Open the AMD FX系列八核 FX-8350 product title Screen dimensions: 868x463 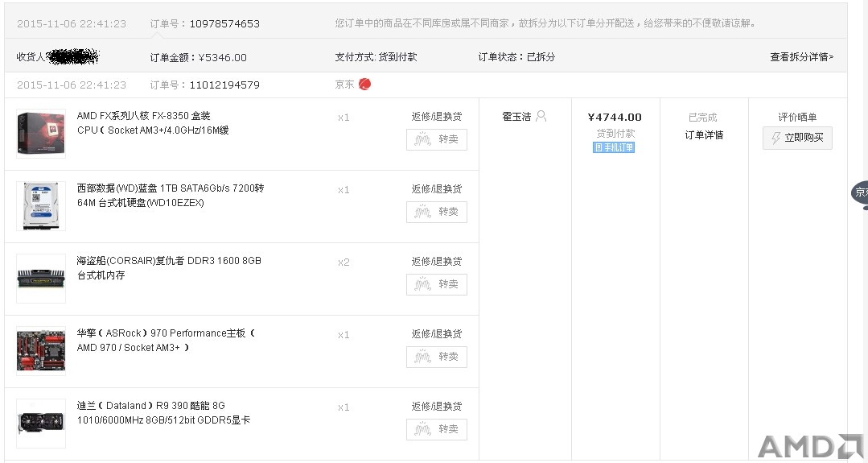153,123
